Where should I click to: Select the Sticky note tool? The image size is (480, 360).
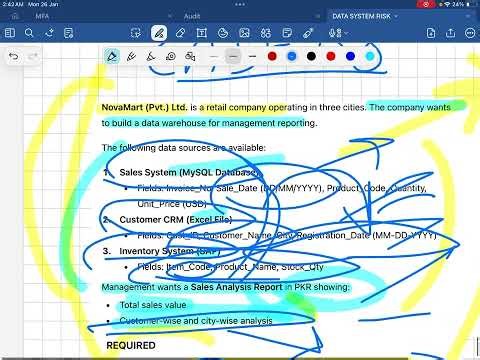pos(287,33)
